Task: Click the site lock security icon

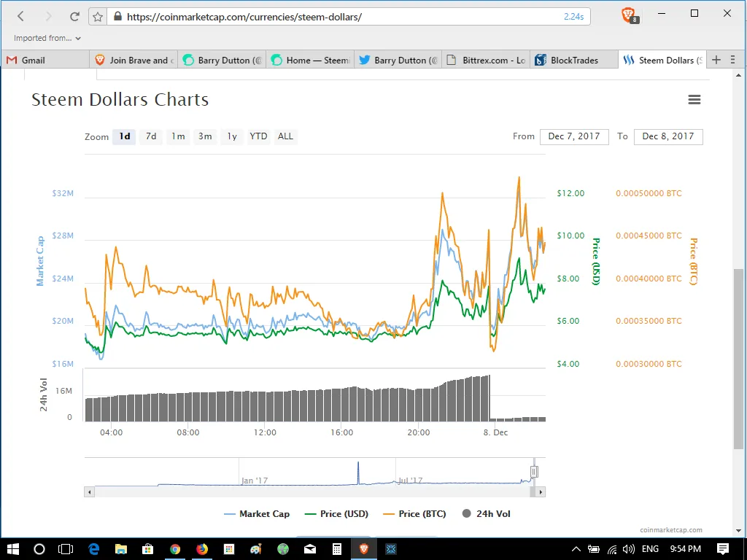Action: click(x=117, y=16)
